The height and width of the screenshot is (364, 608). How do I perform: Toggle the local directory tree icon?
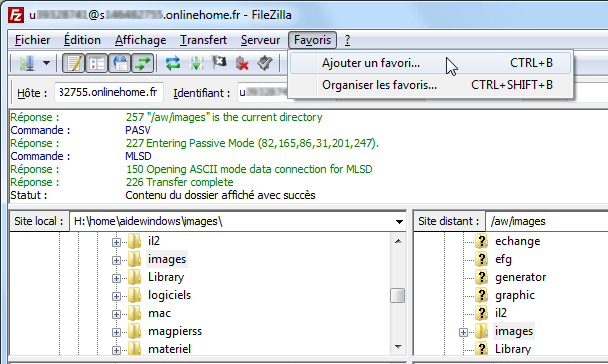[97, 63]
